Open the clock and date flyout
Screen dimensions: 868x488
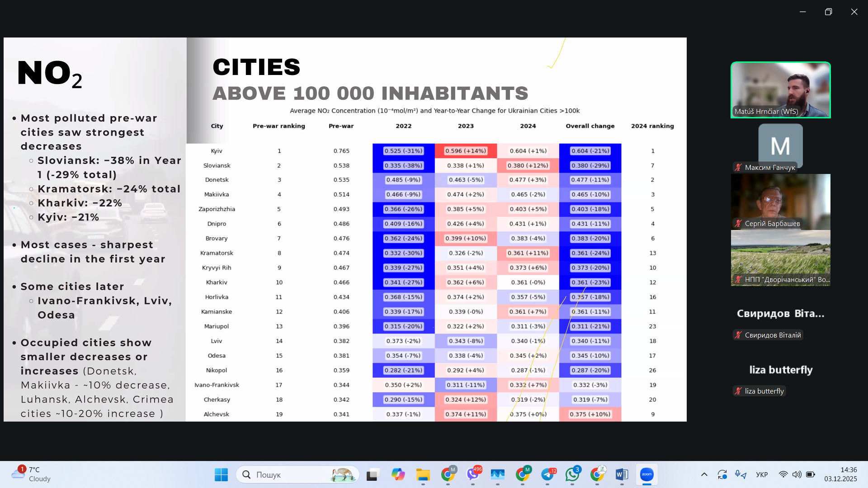840,474
